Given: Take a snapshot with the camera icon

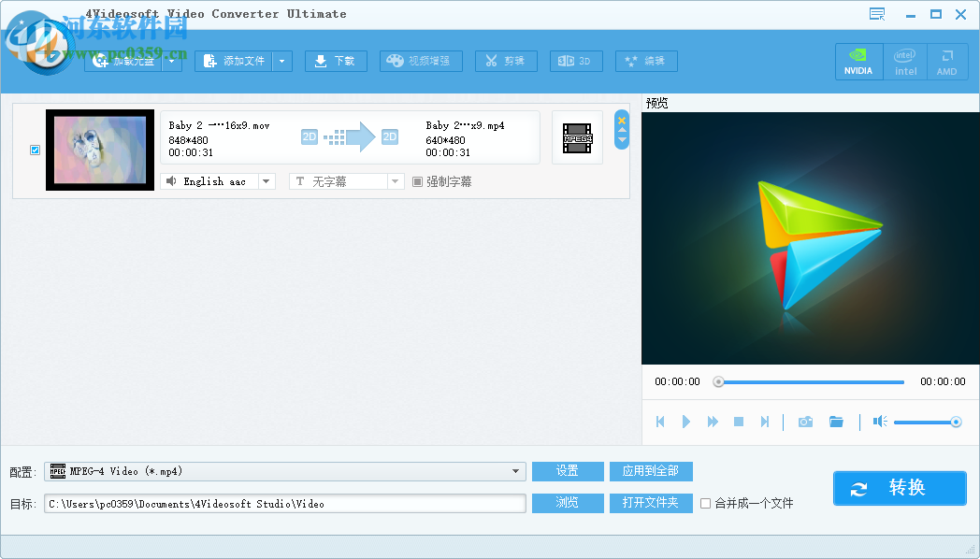Looking at the screenshot, I should (x=805, y=422).
